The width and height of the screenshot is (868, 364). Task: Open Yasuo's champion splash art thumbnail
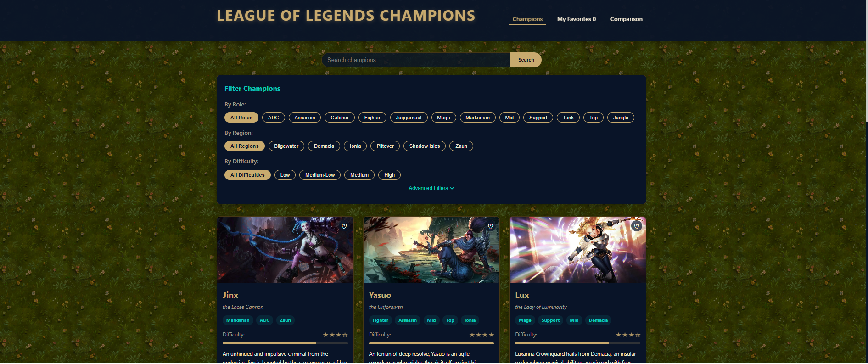click(x=431, y=250)
